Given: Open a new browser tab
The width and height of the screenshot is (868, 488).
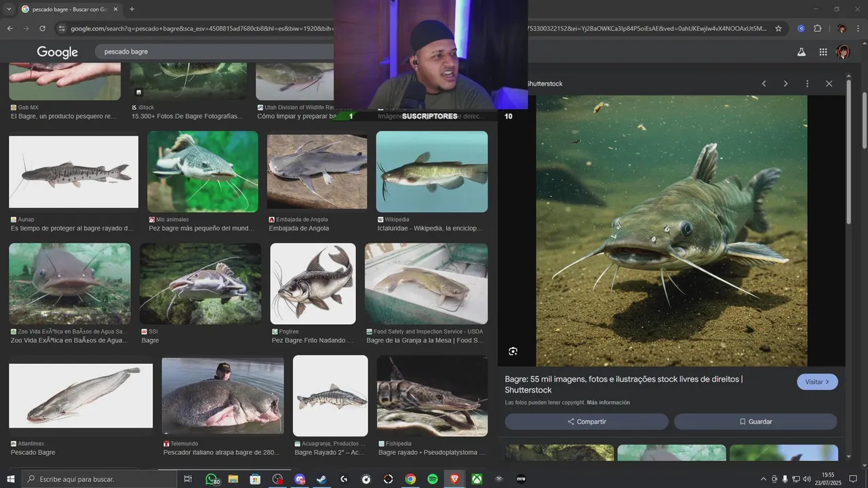Looking at the screenshot, I should click(x=132, y=9).
